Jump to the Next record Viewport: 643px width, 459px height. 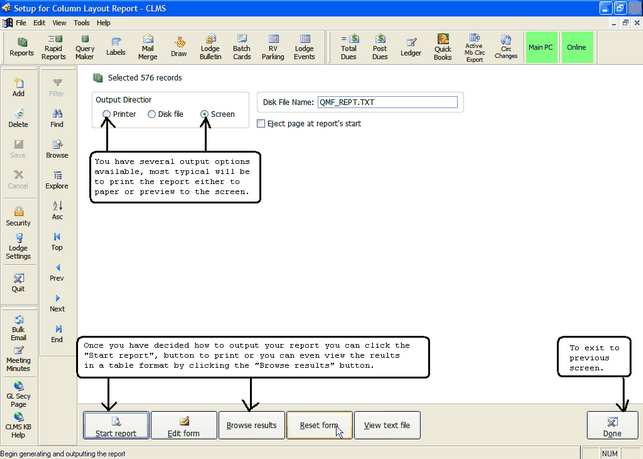[57, 303]
